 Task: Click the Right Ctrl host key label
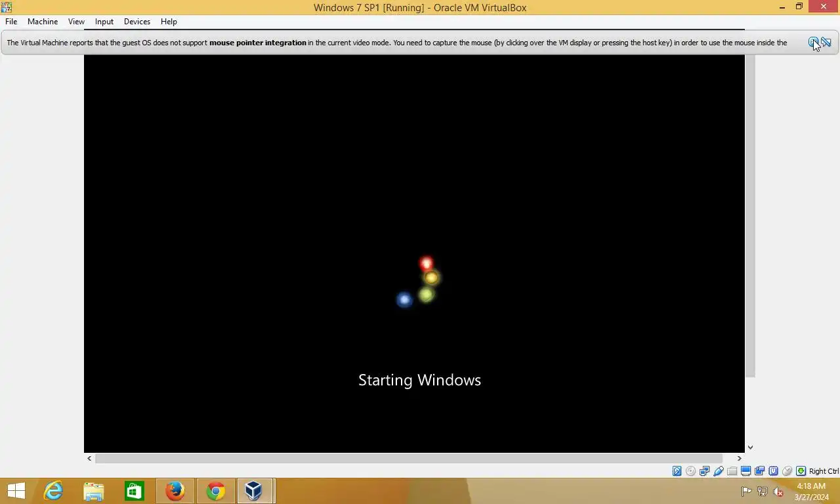824,471
